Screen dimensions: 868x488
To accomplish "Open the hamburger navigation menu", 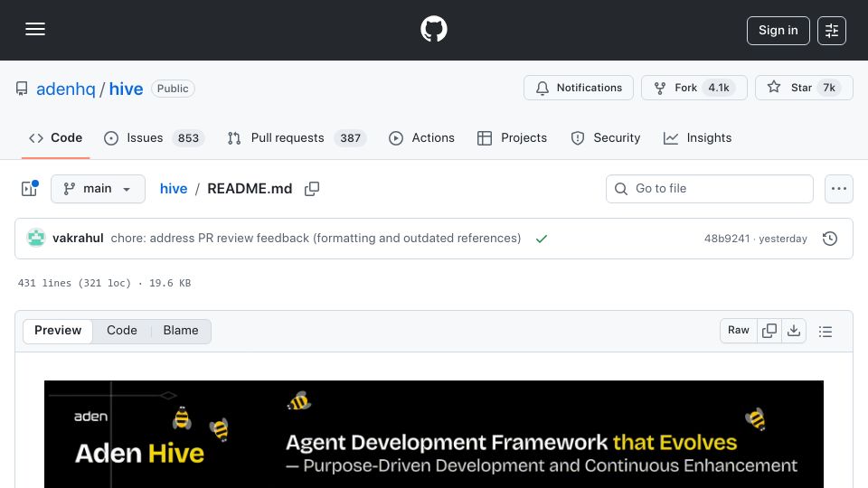I will coord(35,29).
